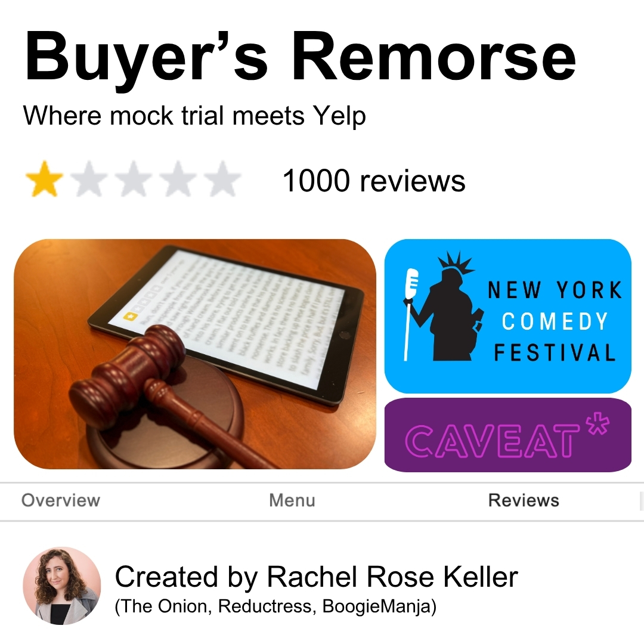Screen dimensions: 644x644
Task: Open the gavel and tablet photo
Action: pos(195,354)
